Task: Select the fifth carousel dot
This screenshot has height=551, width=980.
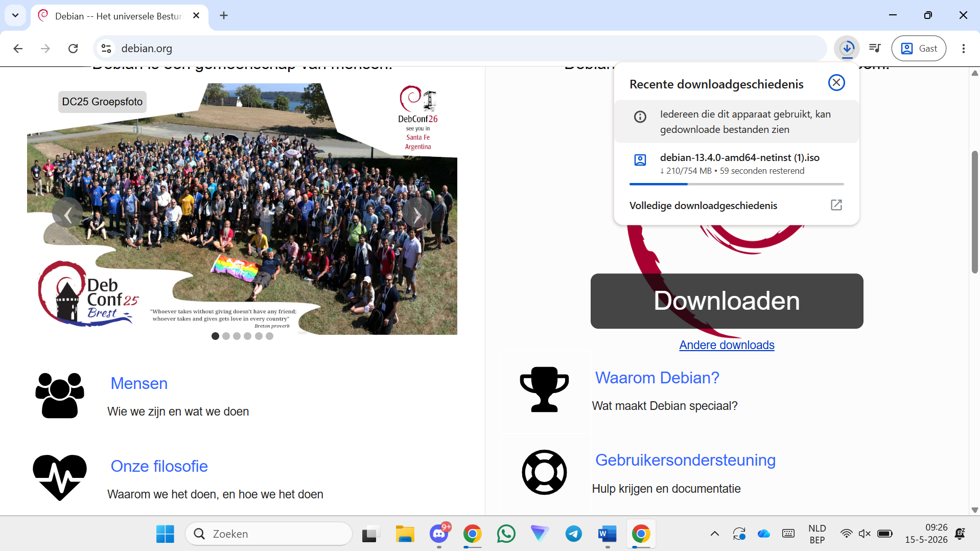Action: (259, 336)
